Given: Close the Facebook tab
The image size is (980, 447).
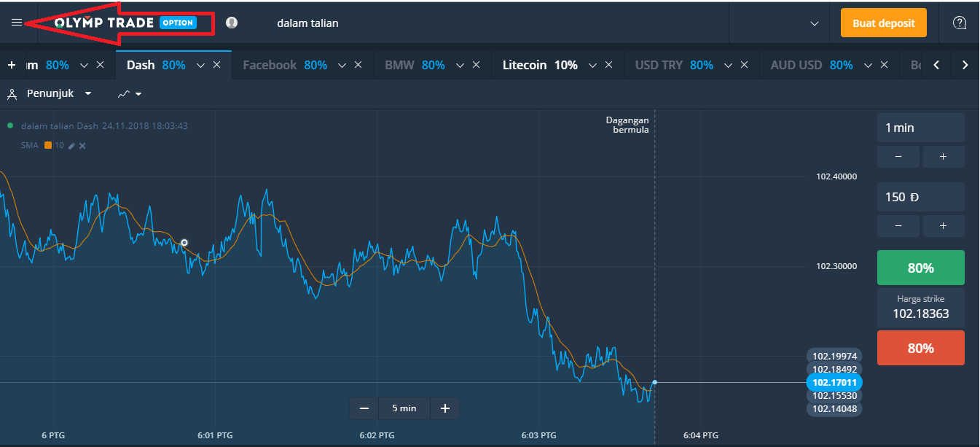Looking at the screenshot, I should coord(358,65).
